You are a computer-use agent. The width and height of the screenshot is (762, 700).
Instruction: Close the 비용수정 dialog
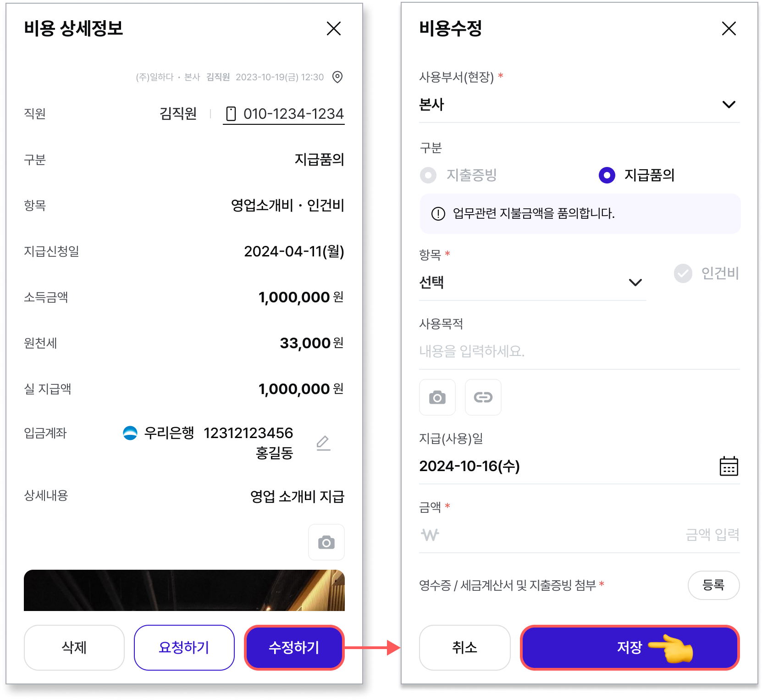tap(729, 28)
